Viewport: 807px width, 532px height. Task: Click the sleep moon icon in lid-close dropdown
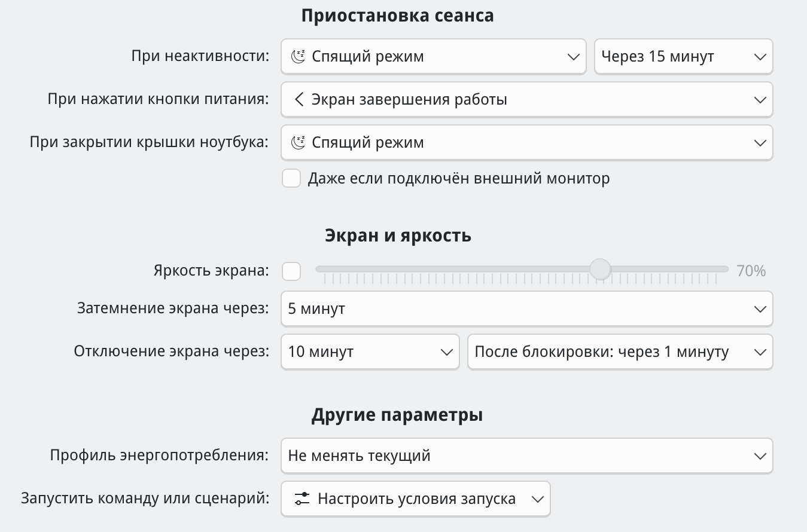pos(298,143)
